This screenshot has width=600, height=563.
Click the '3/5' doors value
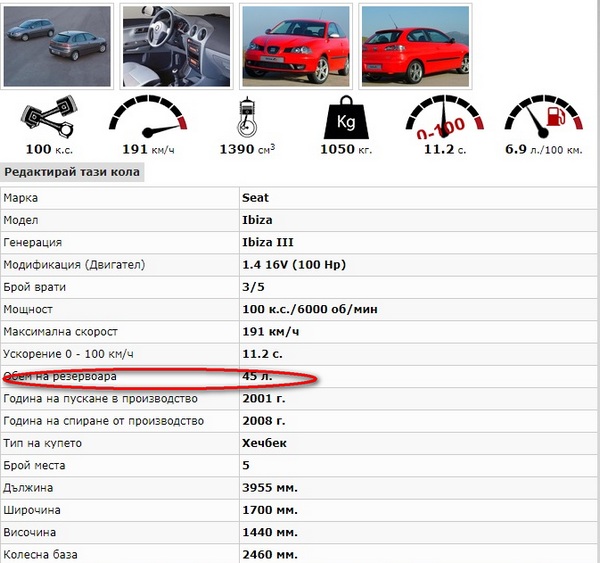coord(253,287)
